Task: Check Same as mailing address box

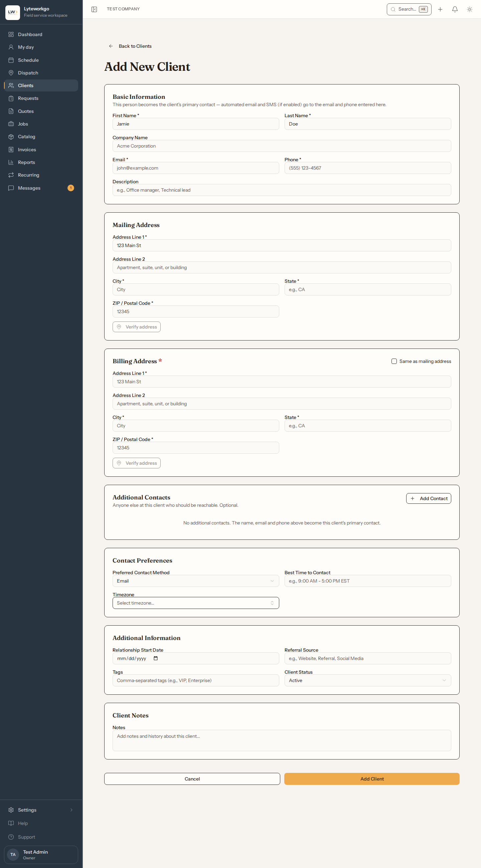Action: point(394,361)
